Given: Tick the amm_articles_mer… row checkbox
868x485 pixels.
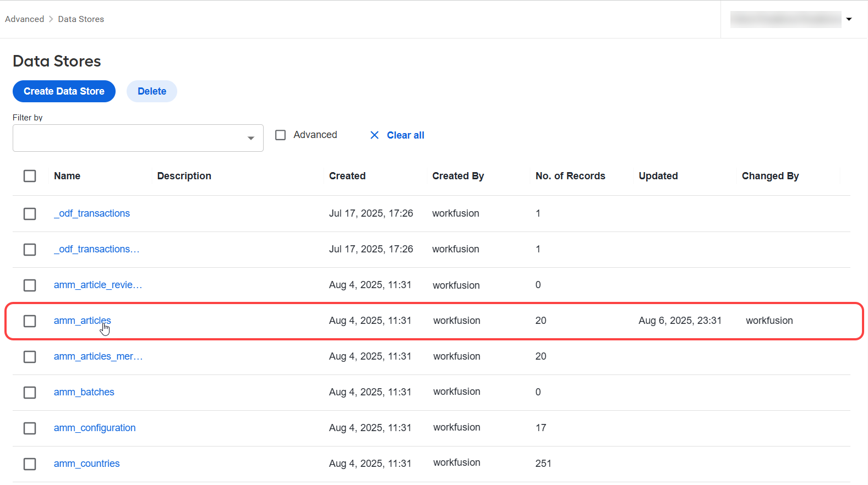Looking at the screenshot, I should pos(30,357).
